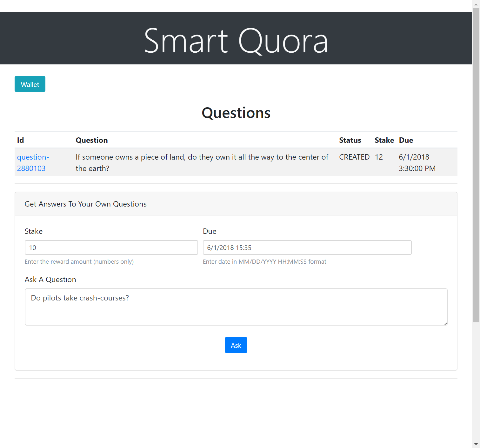Focus the Due date input field
Viewport: 480px width, 448px height.
click(307, 247)
